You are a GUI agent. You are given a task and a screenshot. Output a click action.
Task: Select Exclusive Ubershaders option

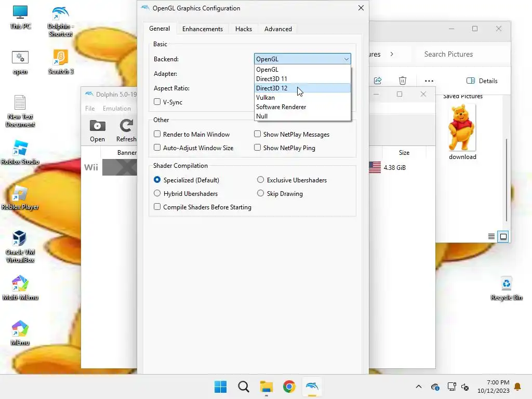pos(260,179)
